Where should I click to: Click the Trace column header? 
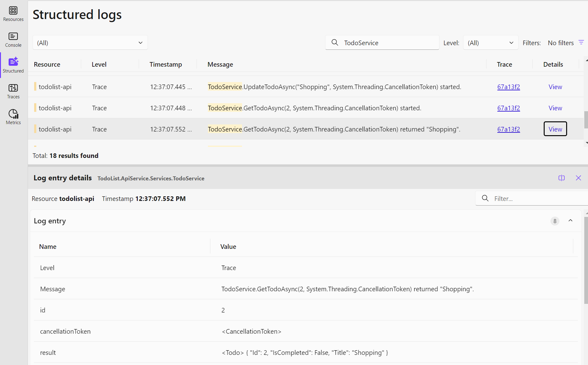(504, 65)
